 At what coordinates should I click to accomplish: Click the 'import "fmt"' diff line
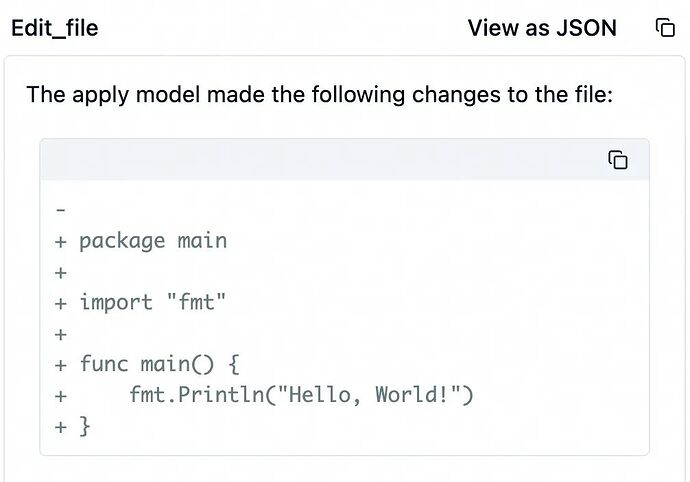(x=153, y=302)
